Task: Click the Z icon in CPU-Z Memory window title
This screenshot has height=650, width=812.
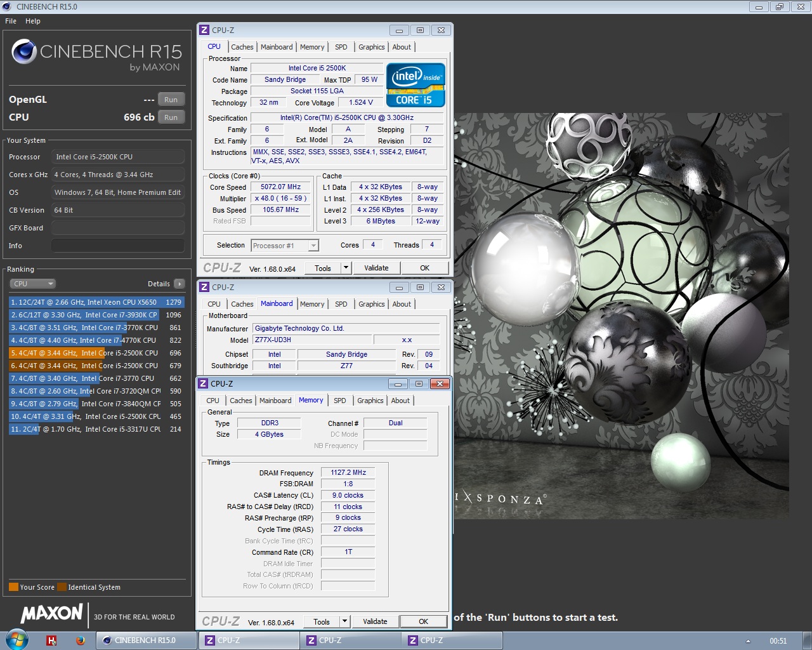Action: 203,383
